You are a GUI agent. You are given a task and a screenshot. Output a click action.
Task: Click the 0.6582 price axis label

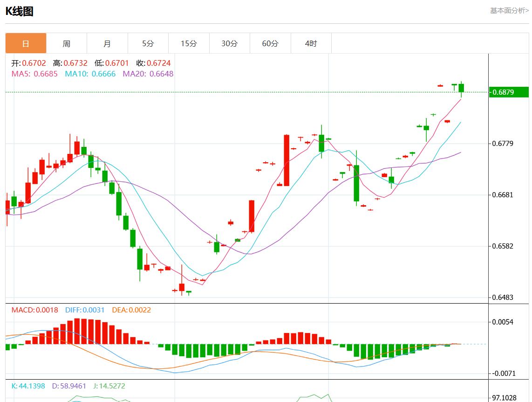pyautogui.click(x=503, y=246)
